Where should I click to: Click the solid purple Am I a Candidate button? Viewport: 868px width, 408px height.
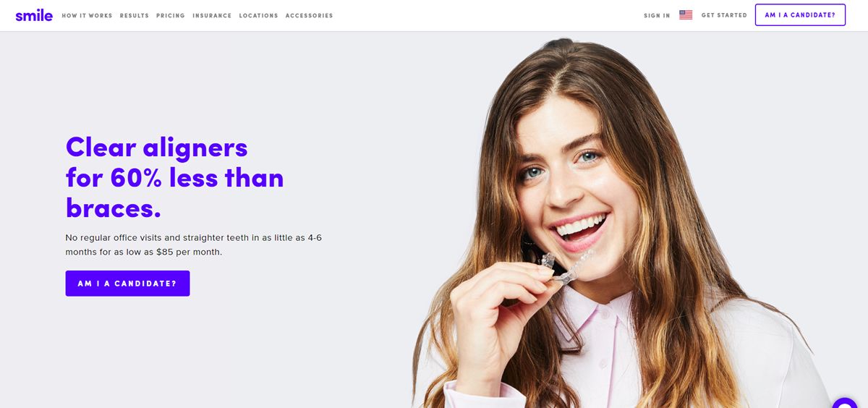point(127,284)
